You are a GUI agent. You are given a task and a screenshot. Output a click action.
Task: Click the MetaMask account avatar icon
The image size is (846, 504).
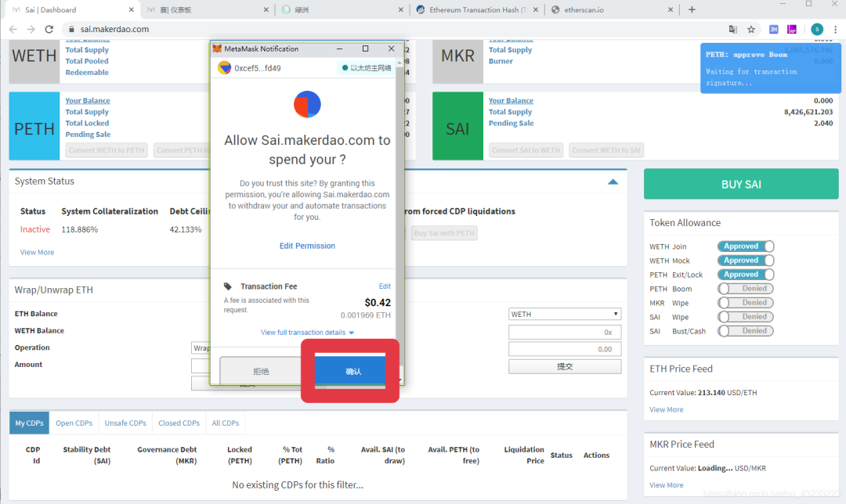225,68
